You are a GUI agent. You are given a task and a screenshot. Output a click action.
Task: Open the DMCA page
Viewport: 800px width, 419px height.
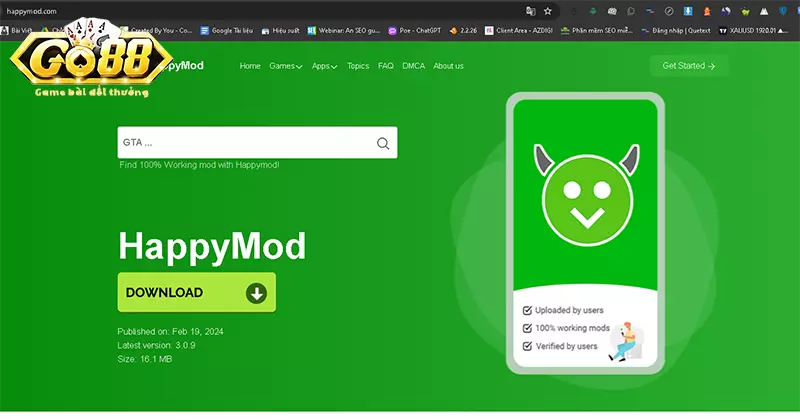tap(413, 66)
